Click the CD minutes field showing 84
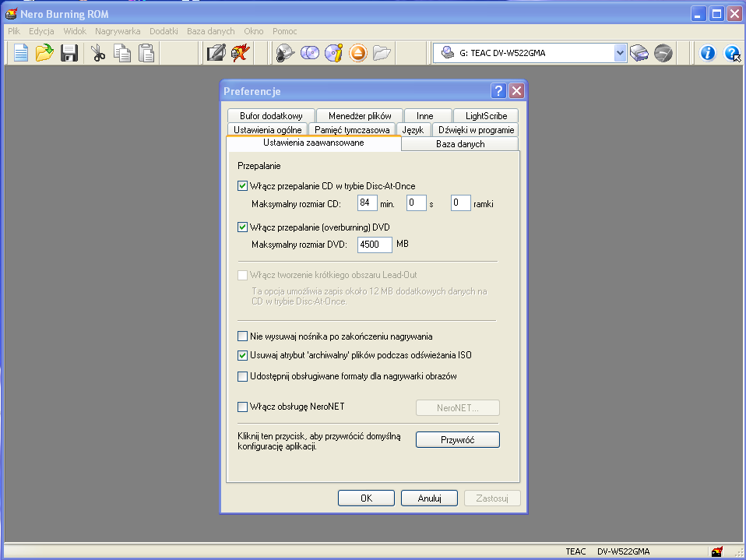The height and width of the screenshot is (560, 746). coord(368,203)
